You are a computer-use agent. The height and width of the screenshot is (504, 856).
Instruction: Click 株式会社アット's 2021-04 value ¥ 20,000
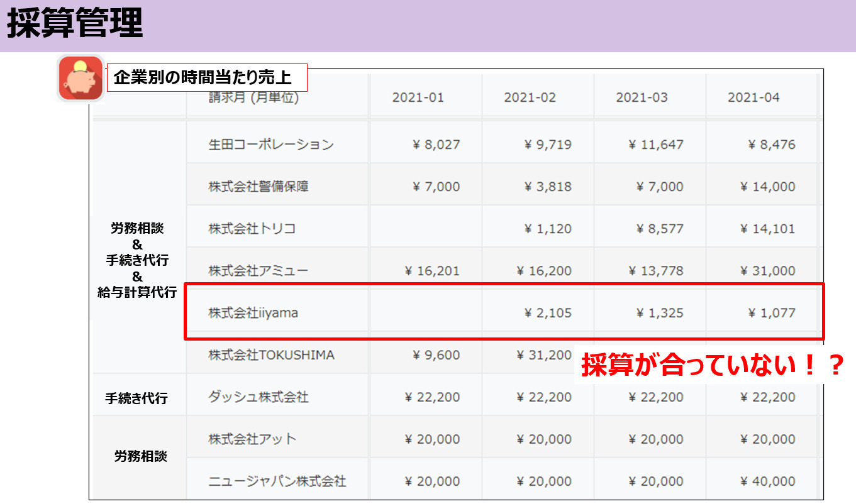pyautogui.click(x=768, y=439)
